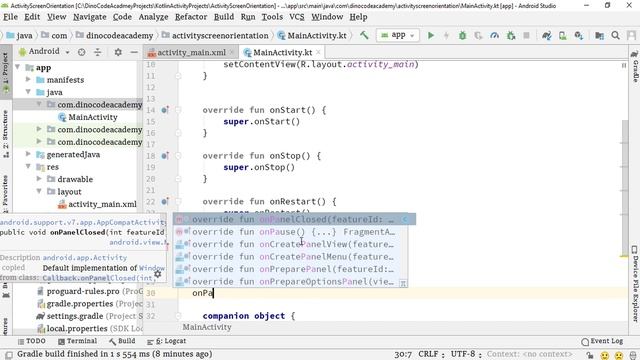This screenshot has height=360, width=640.
Task: Click the sad face feedback icon
Action: 619,355
